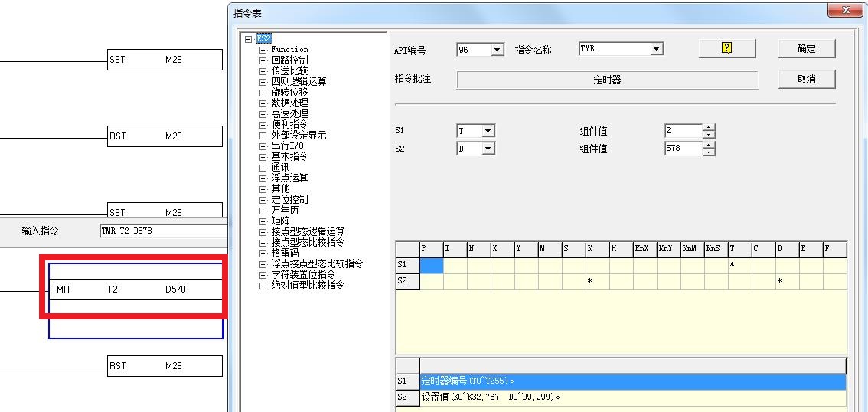Decrease the S2 组件值 with down arrow

coord(709,152)
